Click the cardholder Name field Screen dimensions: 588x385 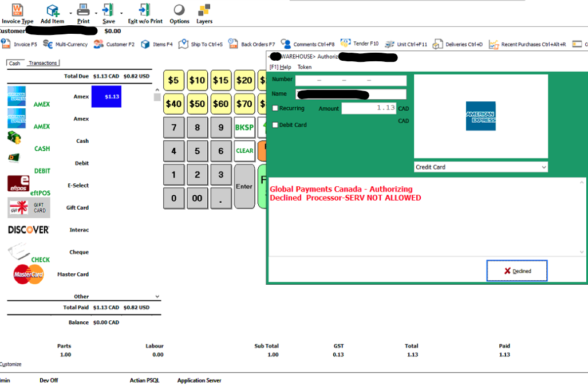(350, 94)
